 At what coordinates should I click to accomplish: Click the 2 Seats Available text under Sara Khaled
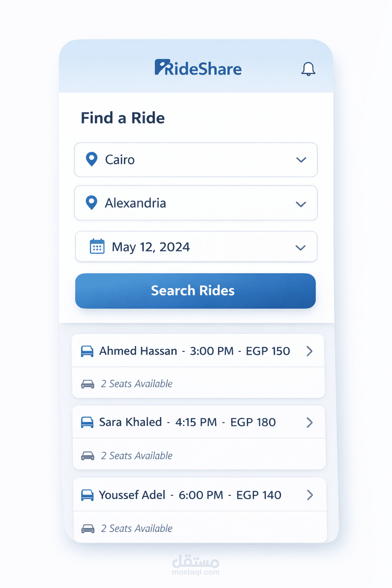pos(136,456)
